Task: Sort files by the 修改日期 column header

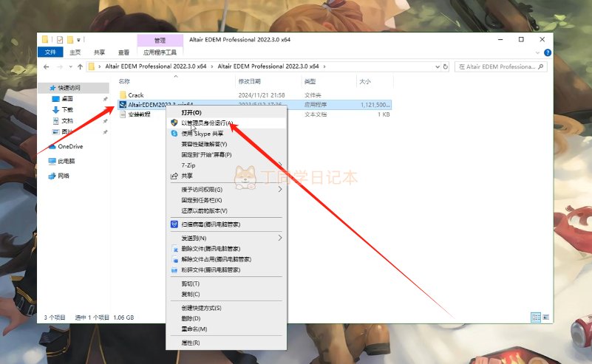Action: click(x=250, y=81)
